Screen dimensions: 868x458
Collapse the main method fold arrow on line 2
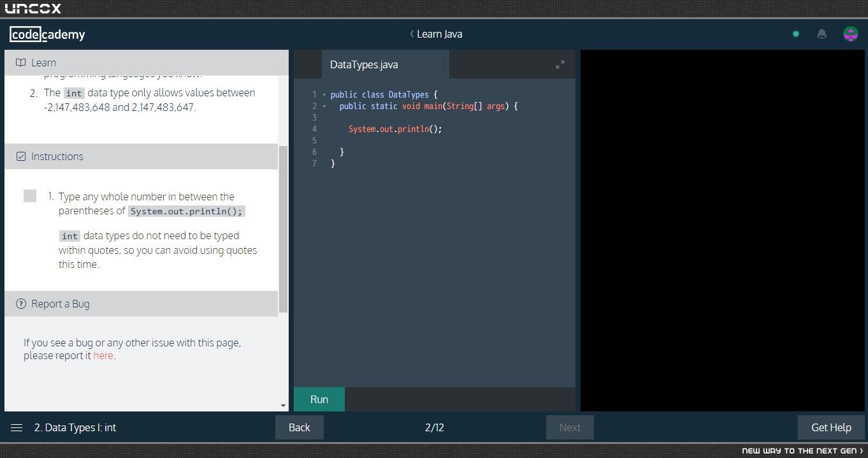pyautogui.click(x=324, y=107)
